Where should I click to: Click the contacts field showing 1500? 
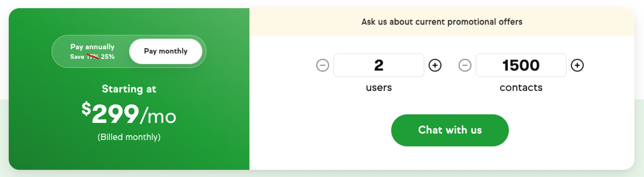click(x=521, y=65)
